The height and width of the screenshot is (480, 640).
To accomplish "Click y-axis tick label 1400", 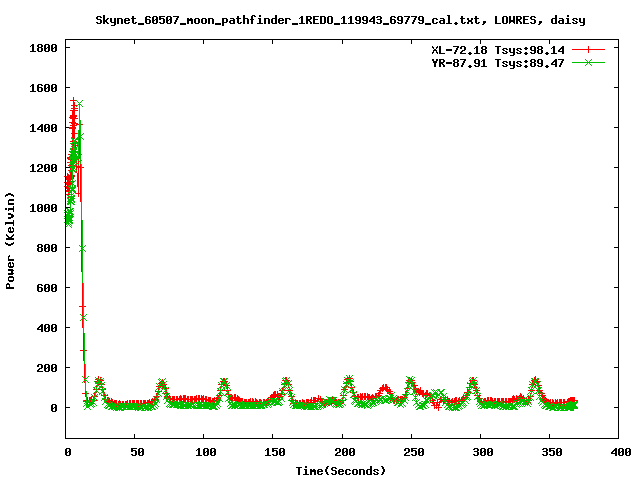I will click(43, 128).
